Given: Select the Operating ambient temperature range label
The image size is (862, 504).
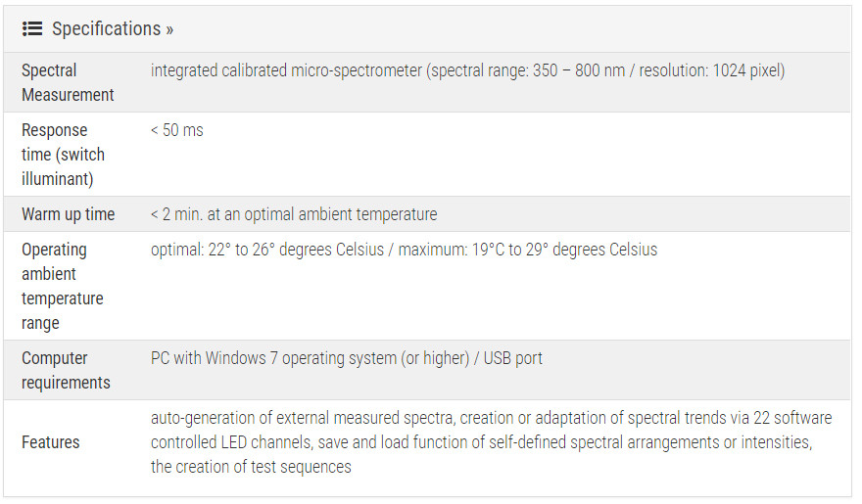Looking at the screenshot, I should pos(62,286).
